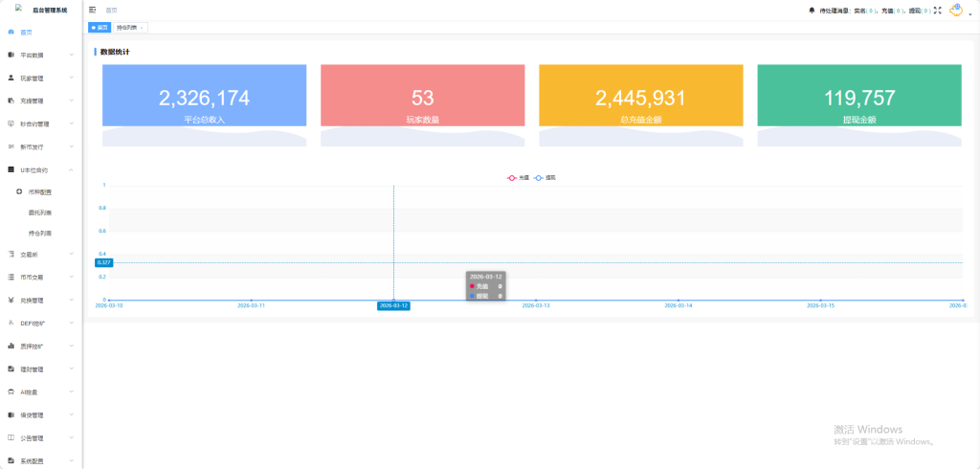The height and width of the screenshot is (469, 980).
Task: Collapse the U本位合约 menu
Action: point(72,169)
